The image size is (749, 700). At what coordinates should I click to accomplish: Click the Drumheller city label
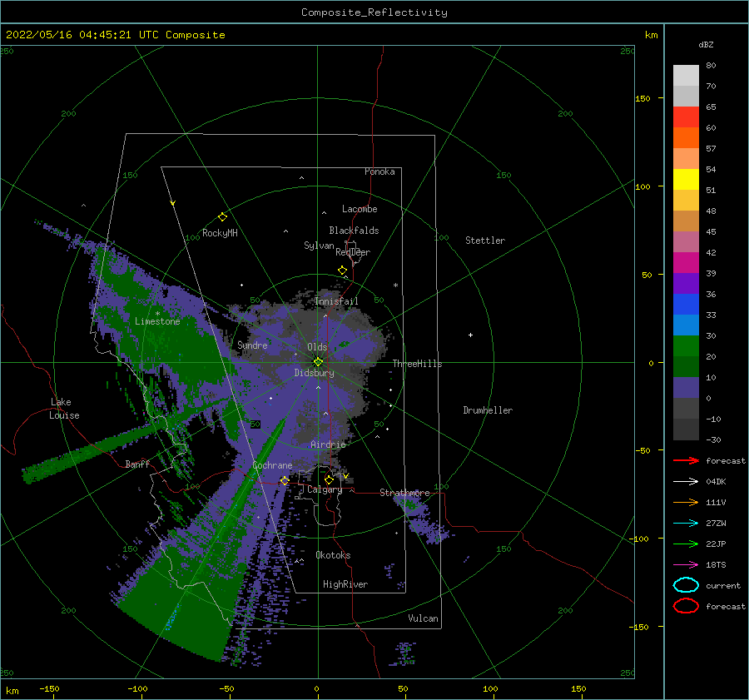pos(488,410)
